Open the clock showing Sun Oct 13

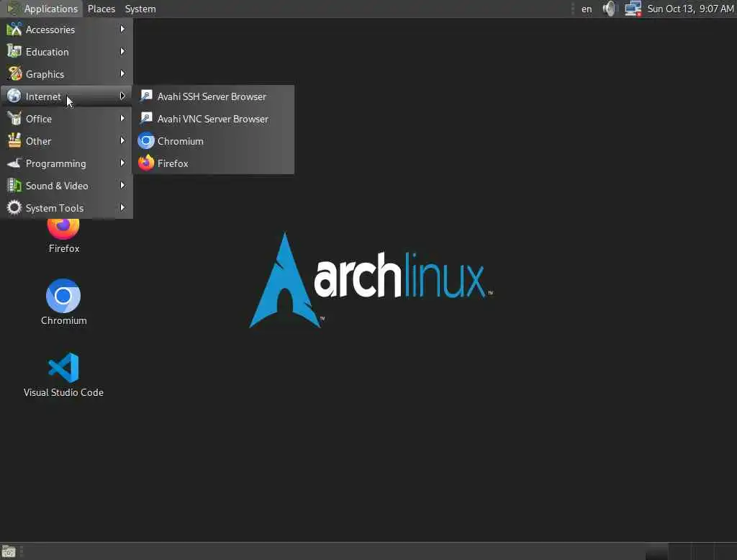pos(690,9)
